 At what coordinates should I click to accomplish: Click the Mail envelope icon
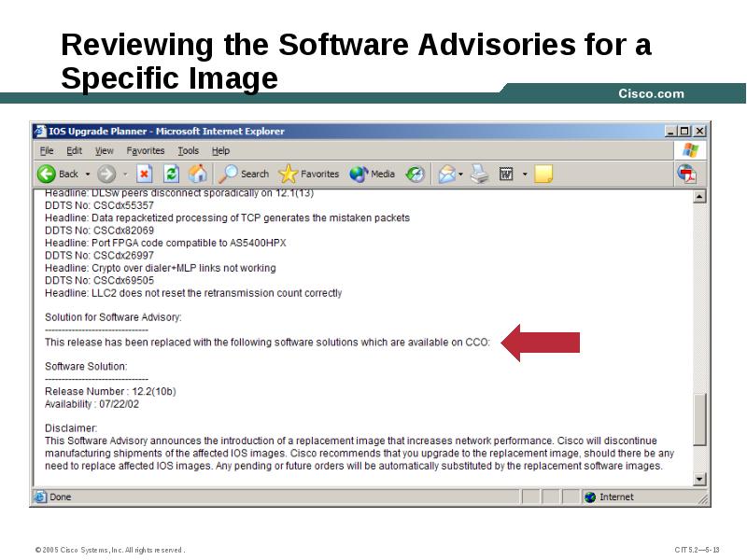point(447,174)
